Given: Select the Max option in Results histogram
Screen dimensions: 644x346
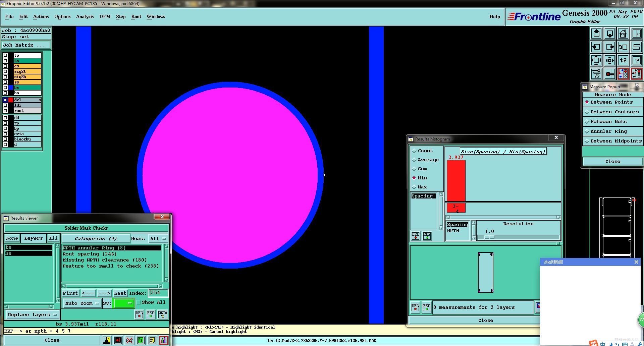Looking at the screenshot, I should click(x=420, y=187).
